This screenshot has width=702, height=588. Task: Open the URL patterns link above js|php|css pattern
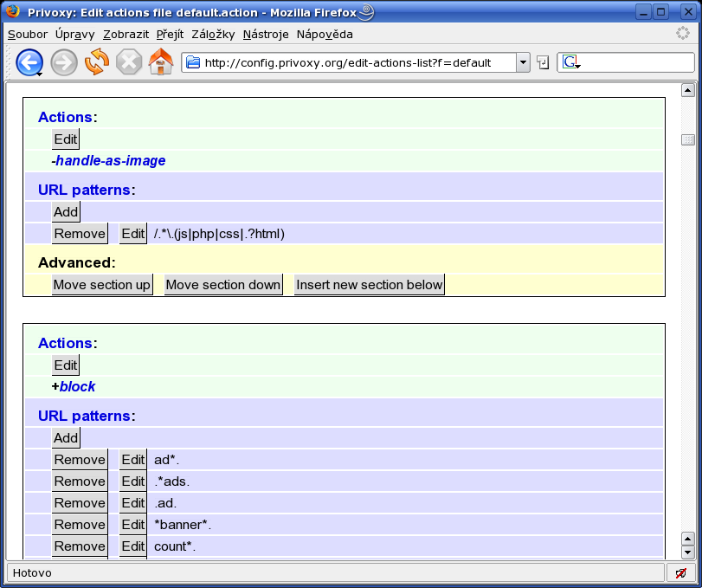(x=84, y=190)
